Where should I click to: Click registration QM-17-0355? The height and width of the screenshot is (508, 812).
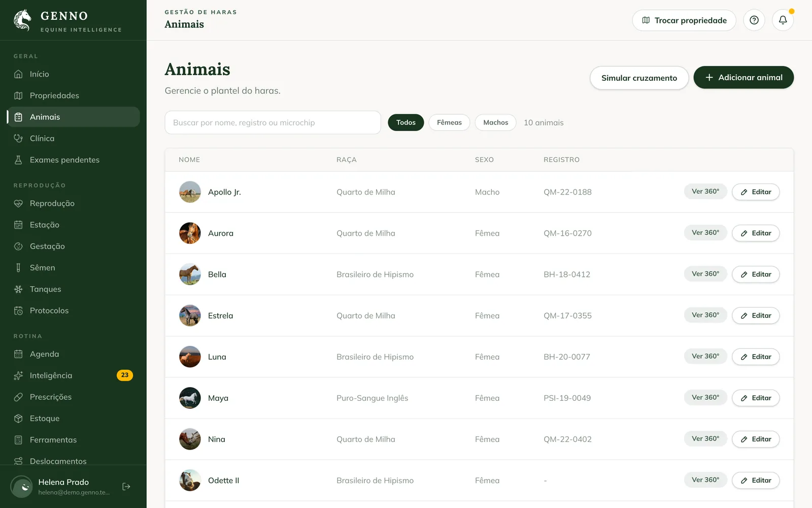point(567,315)
